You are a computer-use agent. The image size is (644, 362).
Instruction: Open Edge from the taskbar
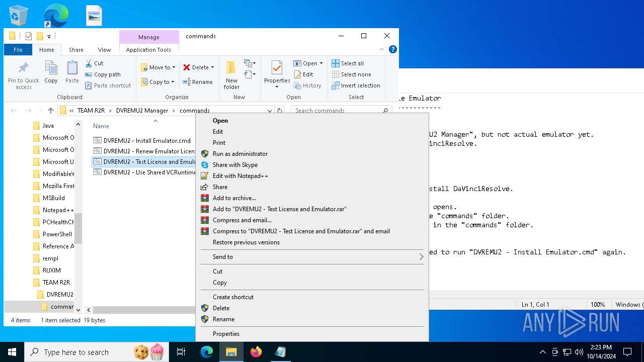click(207, 352)
